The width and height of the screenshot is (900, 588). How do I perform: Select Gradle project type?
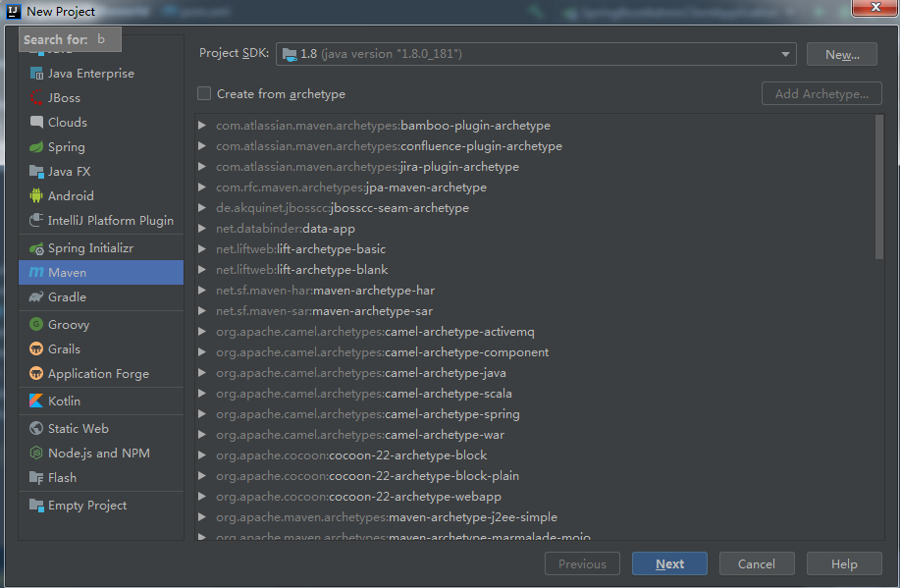(101, 296)
